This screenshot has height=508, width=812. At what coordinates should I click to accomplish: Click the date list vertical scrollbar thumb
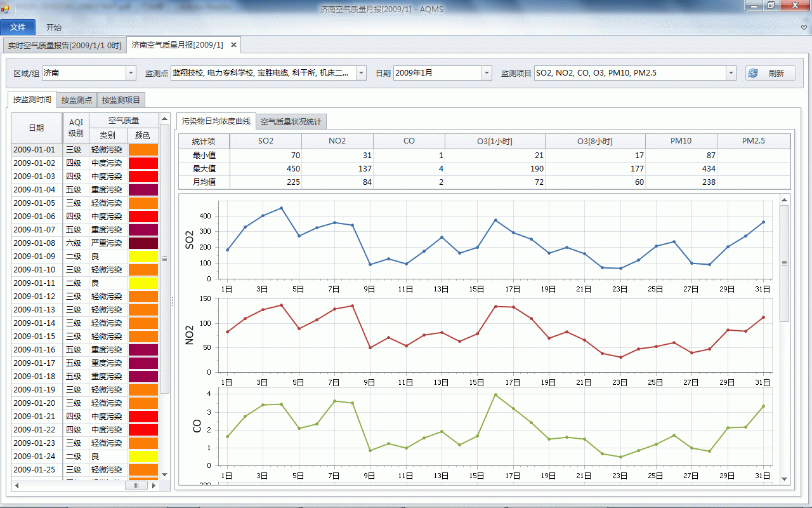point(165,258)
